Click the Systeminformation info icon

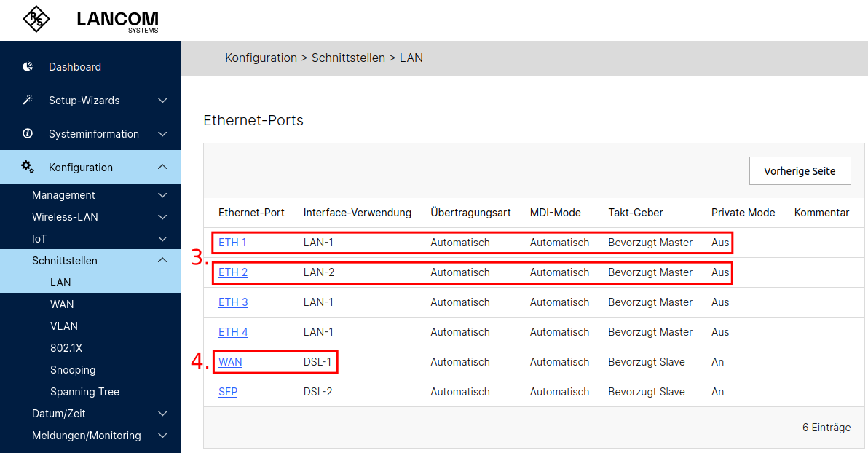(27, 133)
